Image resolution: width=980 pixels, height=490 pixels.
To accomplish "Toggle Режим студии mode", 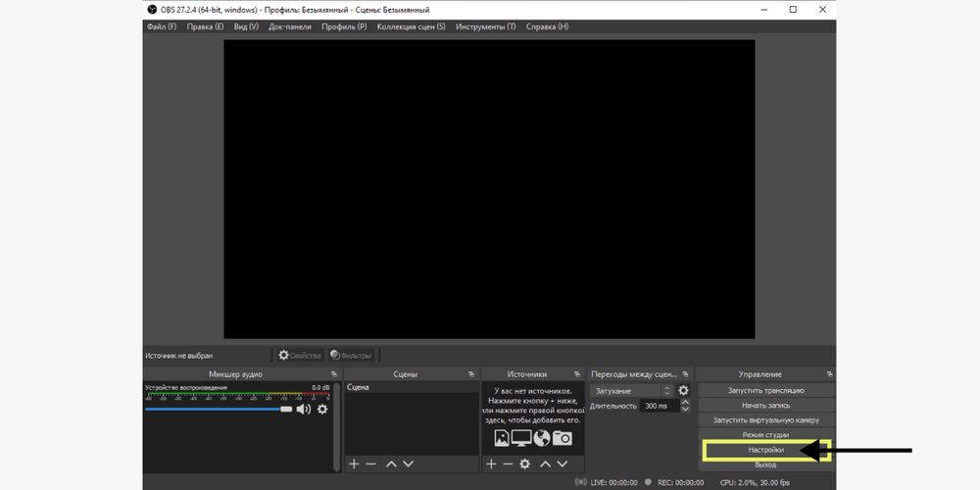I will click(x=766, y=435).
